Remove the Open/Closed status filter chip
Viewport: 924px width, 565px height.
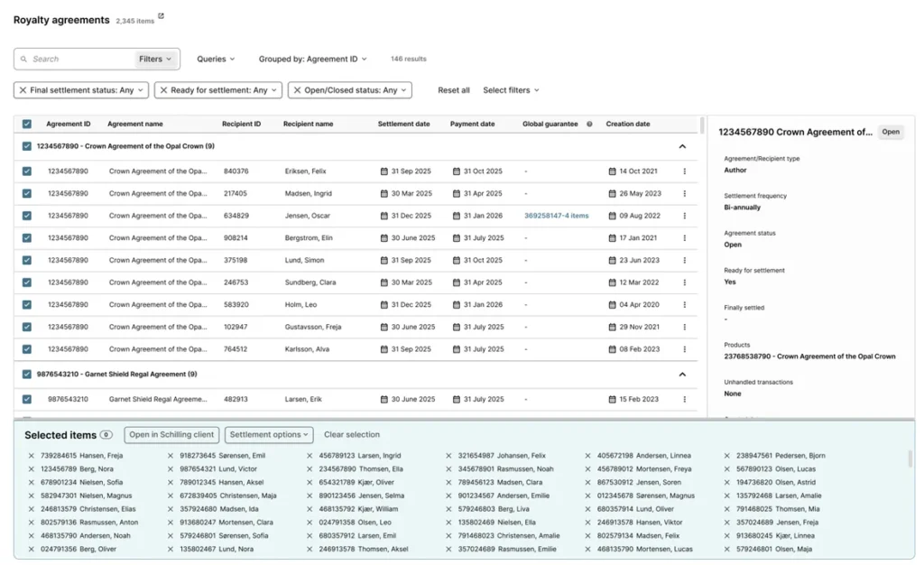297,90
